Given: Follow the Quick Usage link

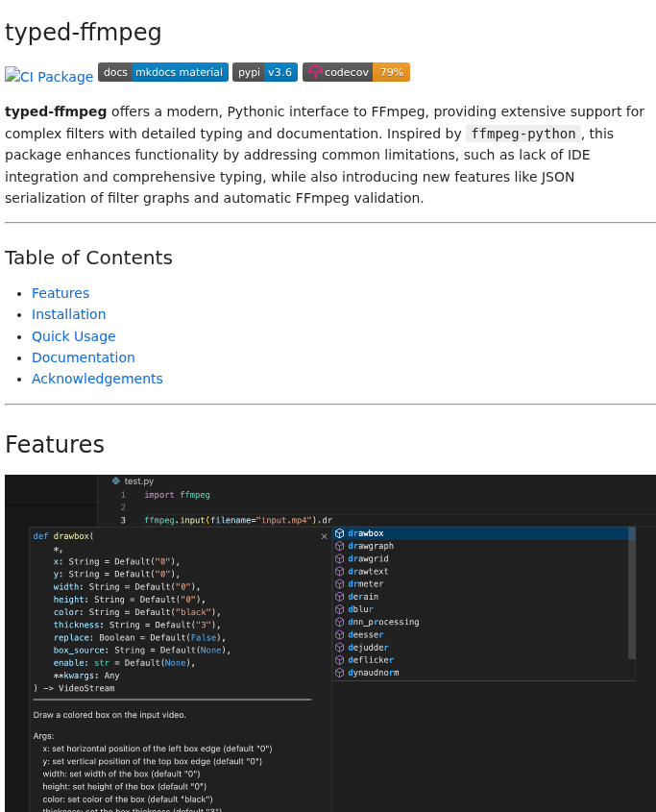Looking at the screenshot, I should click(73, 335).
